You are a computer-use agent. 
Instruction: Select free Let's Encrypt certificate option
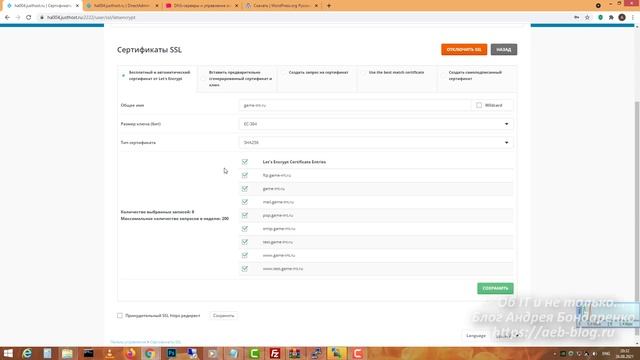click(x=123, y=76)
